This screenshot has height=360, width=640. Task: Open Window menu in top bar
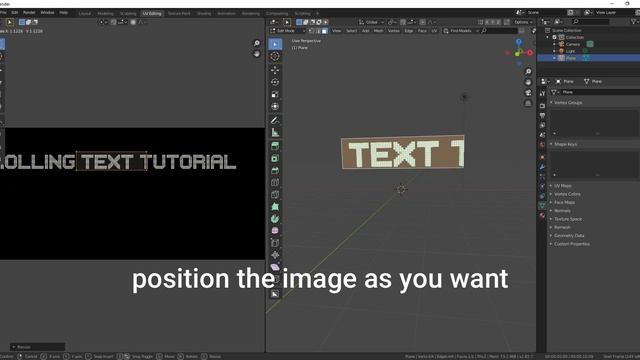pos(47,13)
